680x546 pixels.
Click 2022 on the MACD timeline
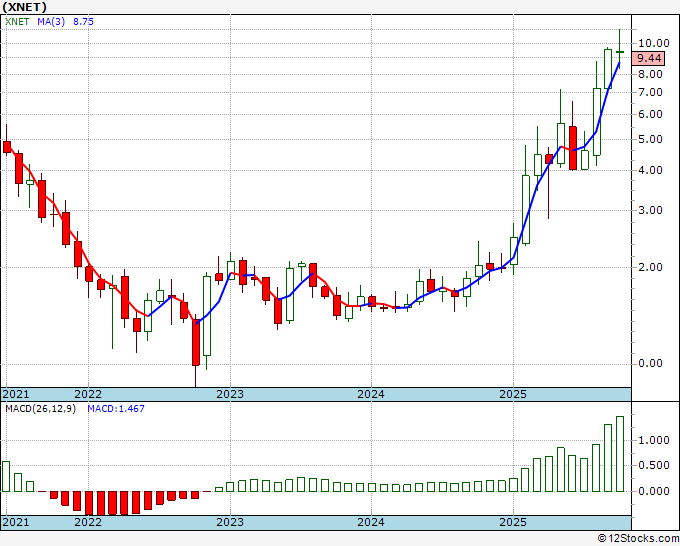(x=88, y=522)
